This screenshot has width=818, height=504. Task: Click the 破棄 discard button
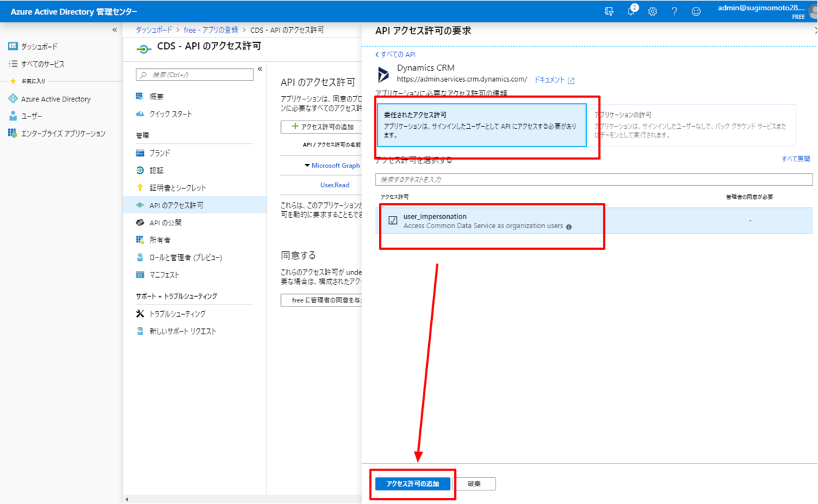pyautogui.click(x=474, y=484)
